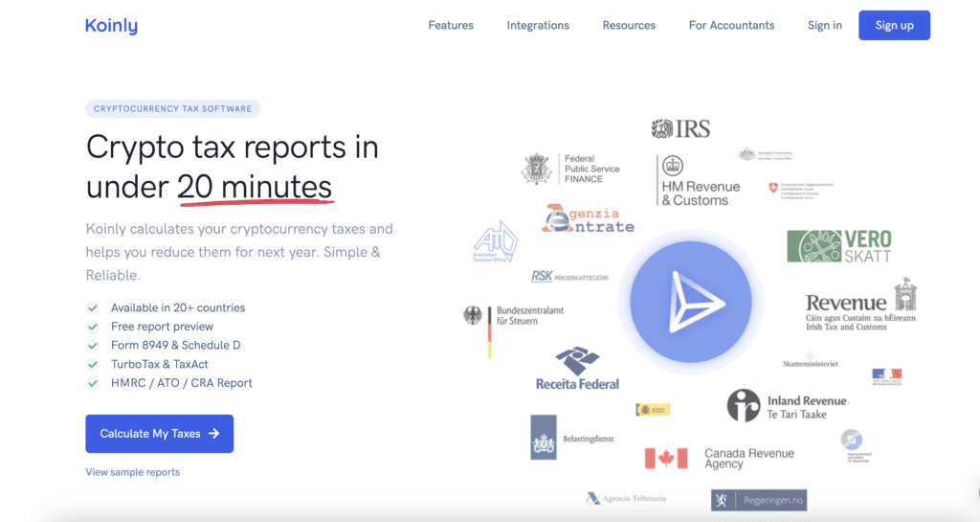Viewport: 980px width, 522px height.
Task: Click the Skatteministeriet logo
Action: [811, 361]
